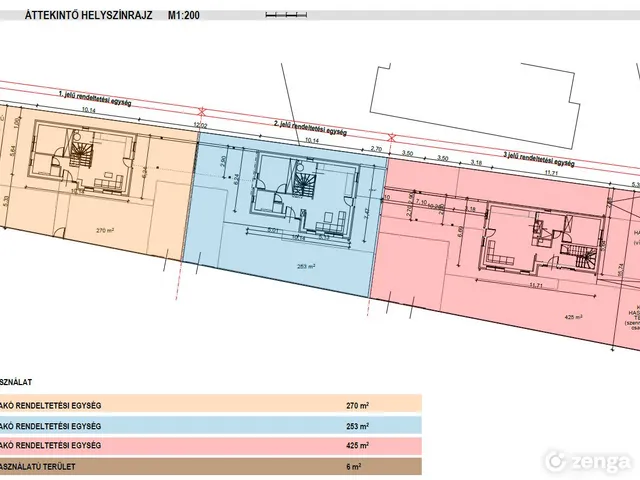Viewport: 640px width, 480px height.
Task: Click the 6 m² value in legend
Action: (354, 466)
